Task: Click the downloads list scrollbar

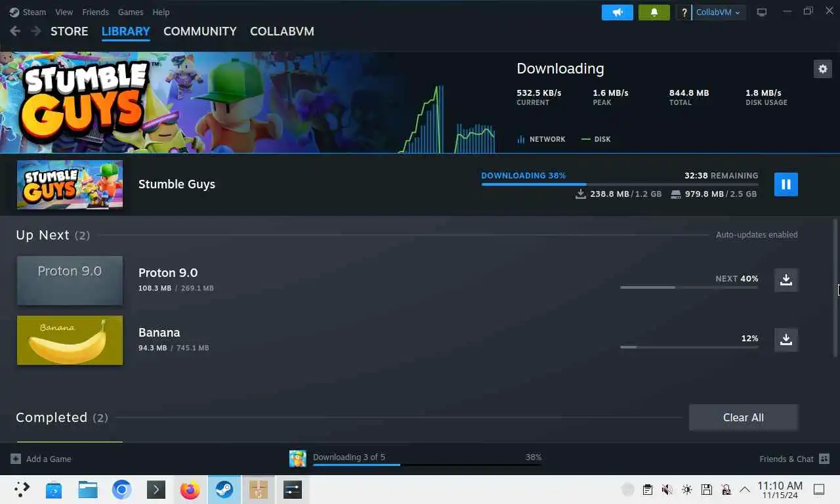Action: coord(835,288)
